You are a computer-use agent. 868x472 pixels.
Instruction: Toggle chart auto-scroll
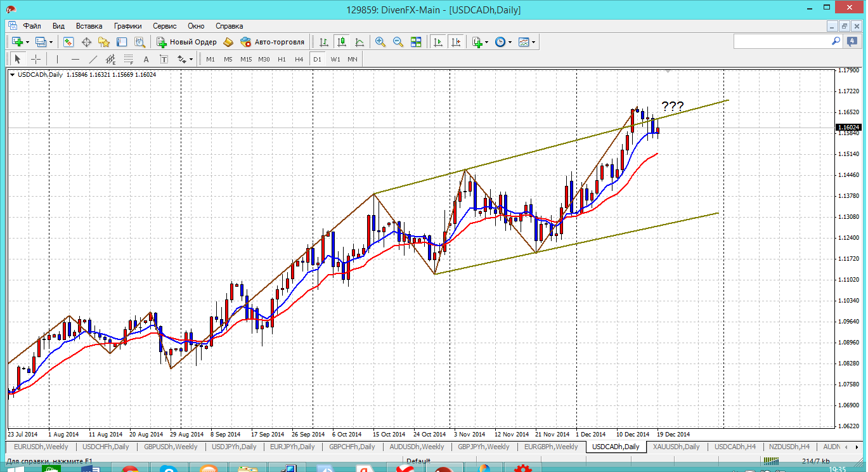[437, 42]
